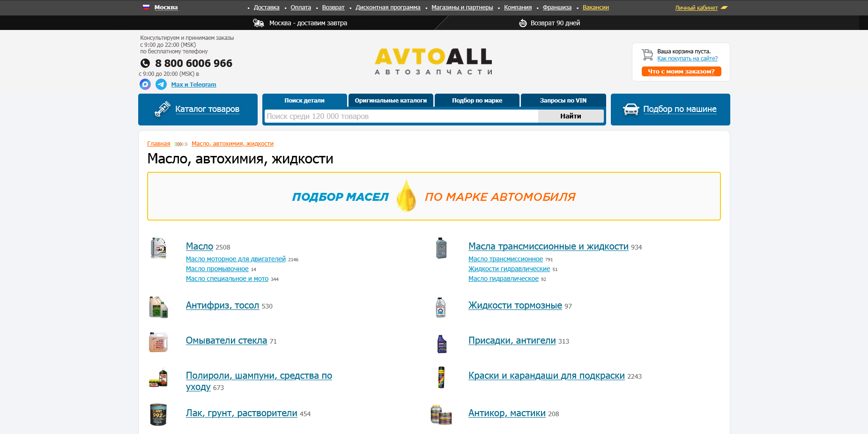The image size is (868, 434).
Task: Click the oil drop icon in banner
Action: [x=406, y=196]
